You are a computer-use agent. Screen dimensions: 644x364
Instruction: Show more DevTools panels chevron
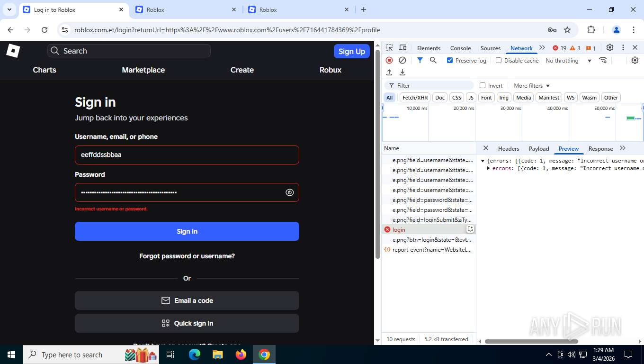(x=542, y=48)
